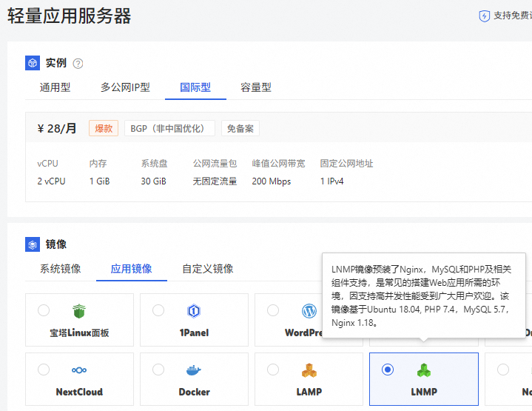Click the 公网流量包 column header
This screenshot has height=411, width=532.
(x=215, y=164)
